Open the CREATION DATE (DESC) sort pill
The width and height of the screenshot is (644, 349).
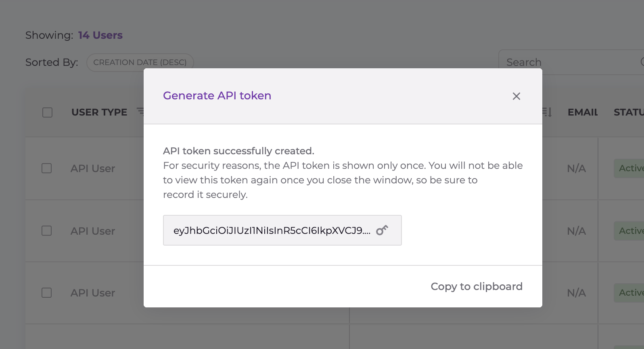140,63
